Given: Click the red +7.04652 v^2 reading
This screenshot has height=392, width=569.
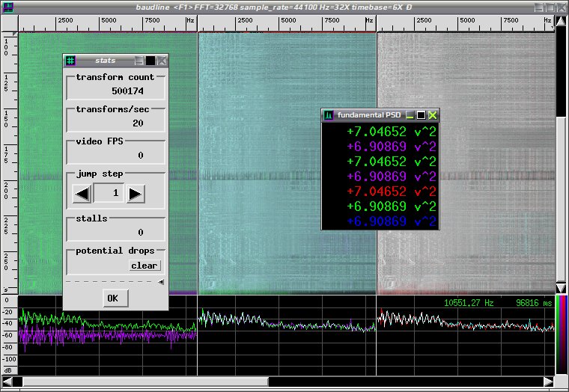Looking at the screenshot, I should [392, 191].
